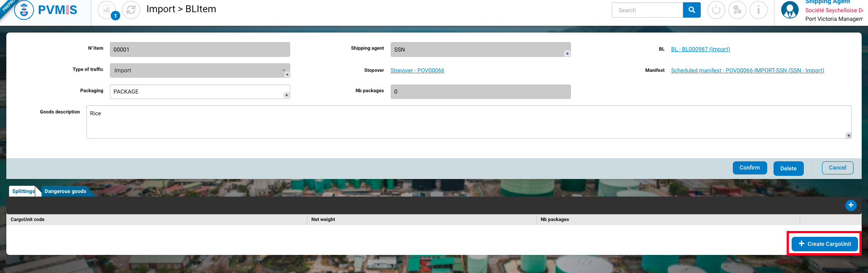This screenshot has width=868, height=273.
Task: Open the document icon with badge 1
Action: tap(107, 10)
